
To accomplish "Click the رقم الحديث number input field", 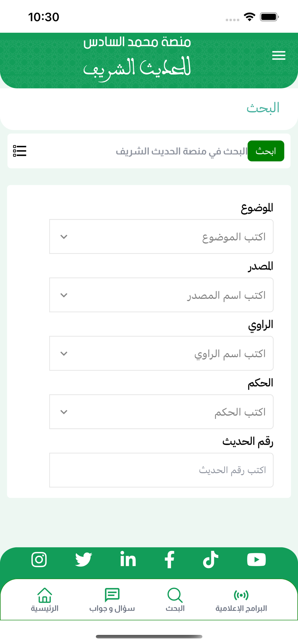I will [161, 470].
